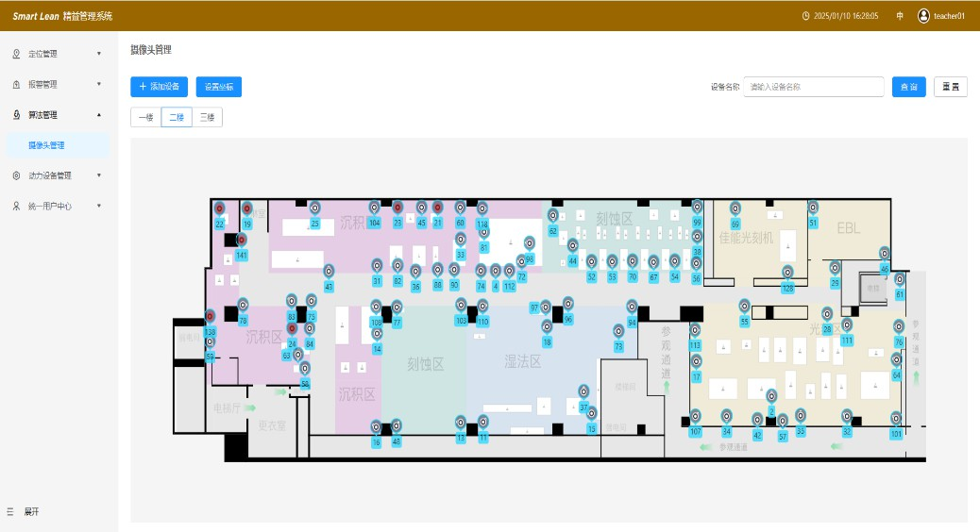Click camera marker 16
Image resolution: width=980 pixels, height=532 pixels.
pos(376,427)
